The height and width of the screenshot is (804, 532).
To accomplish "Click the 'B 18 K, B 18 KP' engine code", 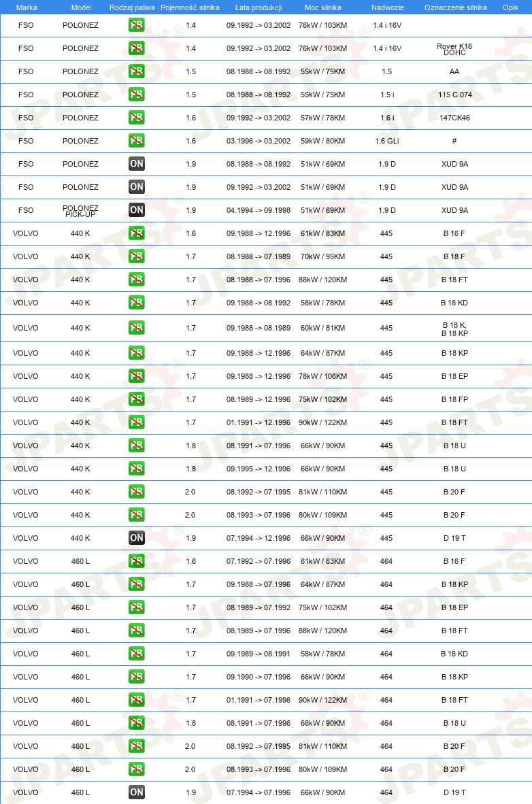I will [454, 329].
